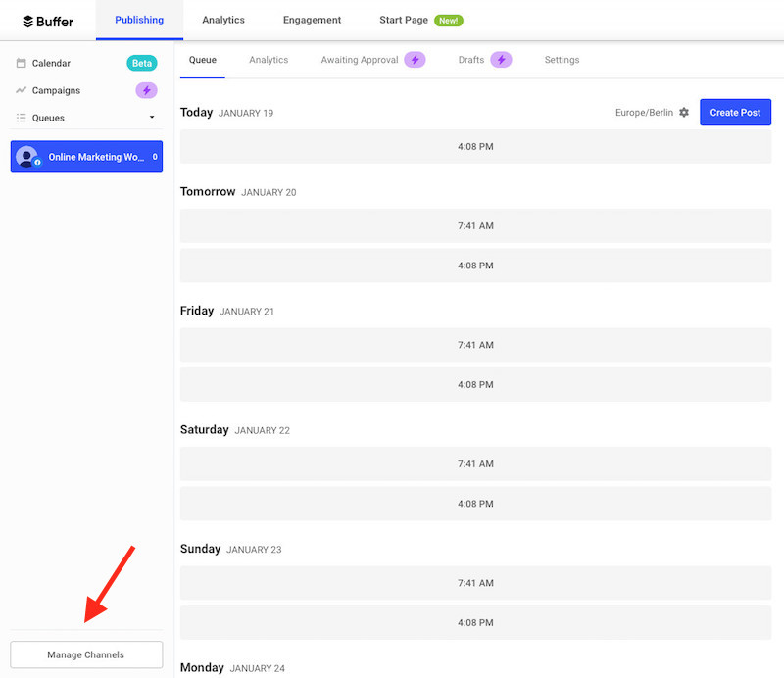This screenshot has width=784, height=678.
Task: Click the Online Marketing channel avatar
Action: [x=27, y=157]
